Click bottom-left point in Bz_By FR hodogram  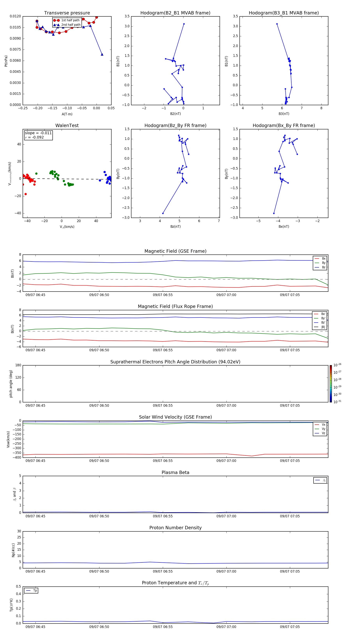pyautogui.click(x=163, y=213)
